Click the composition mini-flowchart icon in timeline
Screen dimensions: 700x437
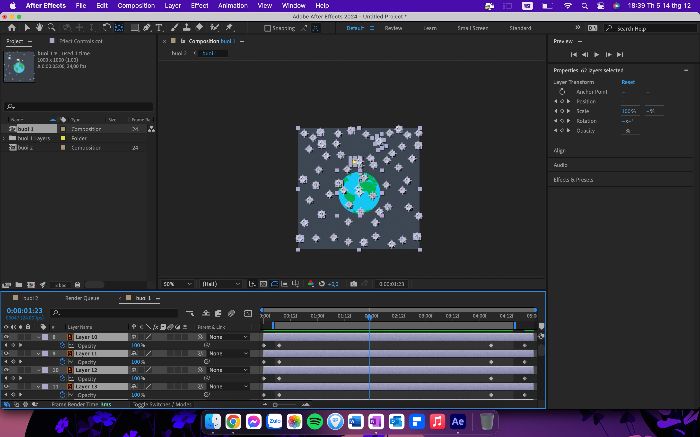click(190, 313)
